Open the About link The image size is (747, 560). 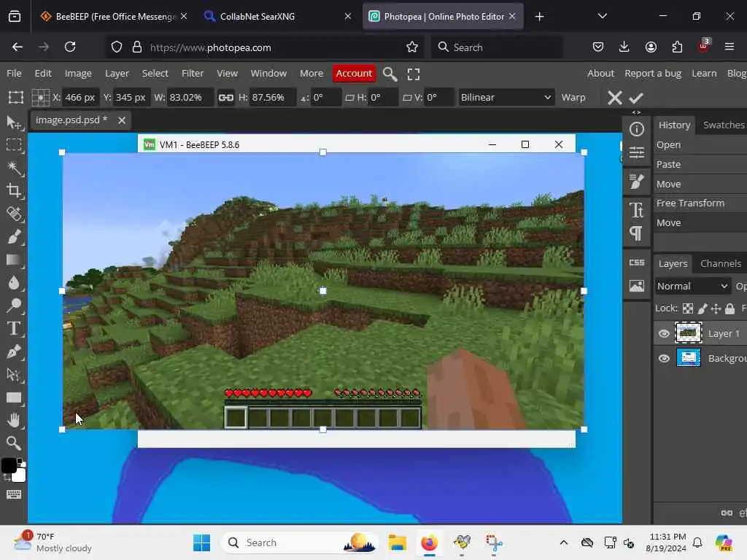pyautogui.click(x=600, y=74)
